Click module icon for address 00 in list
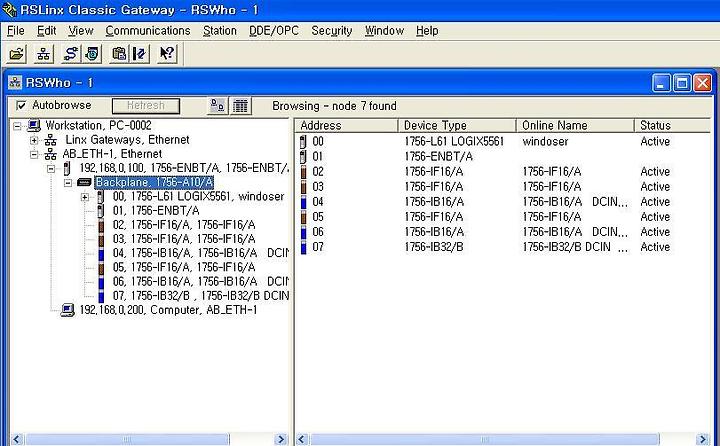The image size is (720, 446). [303, 141]
